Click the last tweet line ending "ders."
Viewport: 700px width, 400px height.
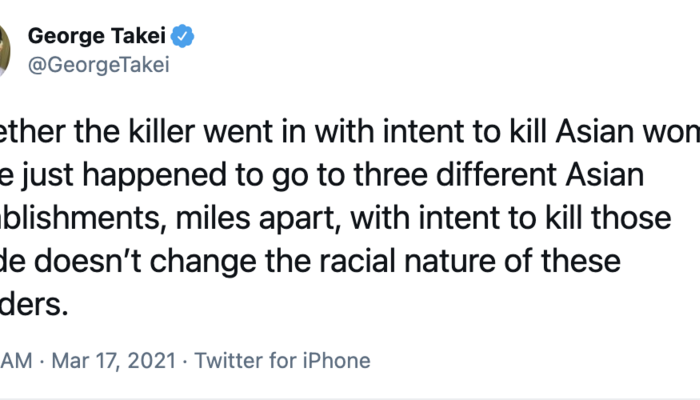coord(34,305)
